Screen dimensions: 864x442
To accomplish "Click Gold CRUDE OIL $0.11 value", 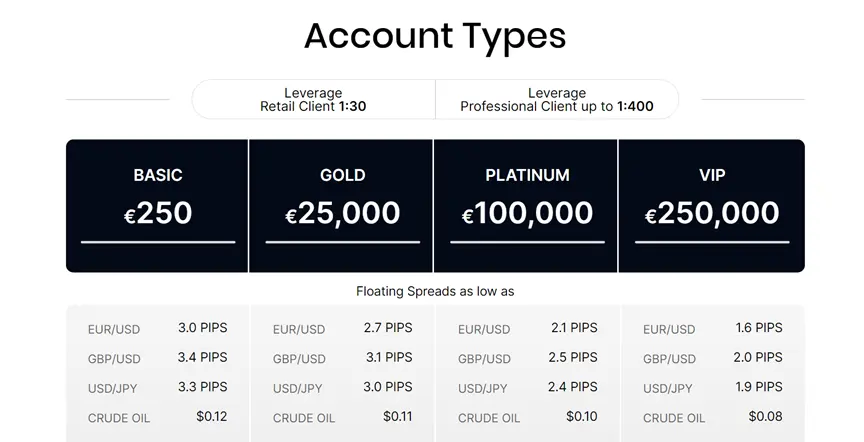I will 397,416.
